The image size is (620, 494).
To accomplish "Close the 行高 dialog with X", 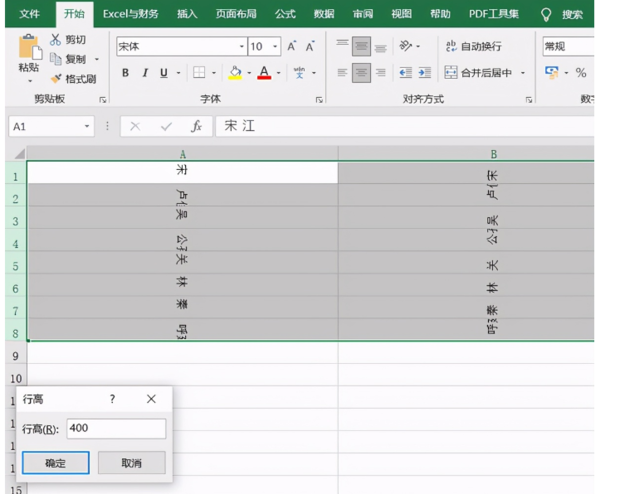I will click(x=151, y=399).
